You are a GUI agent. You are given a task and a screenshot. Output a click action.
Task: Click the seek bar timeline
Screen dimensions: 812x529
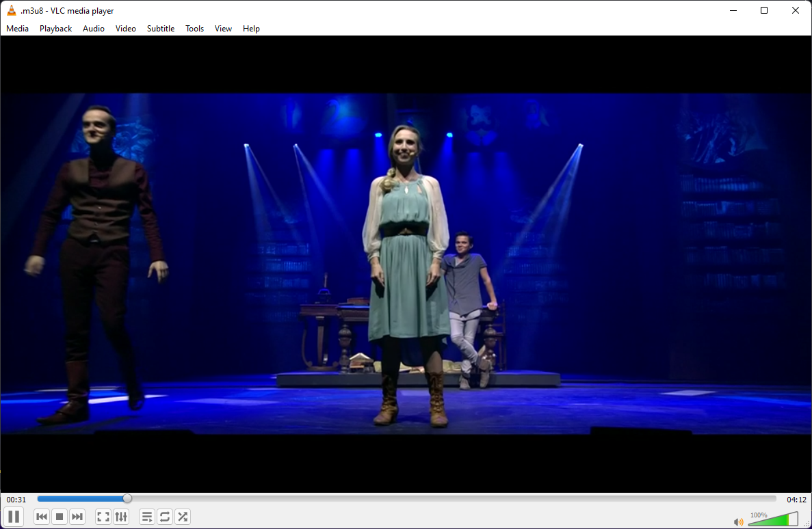tap(406, 499)
